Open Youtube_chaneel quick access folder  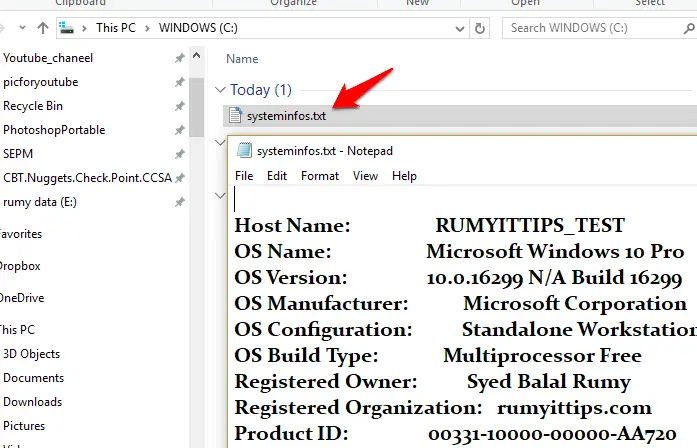point(48,58)
